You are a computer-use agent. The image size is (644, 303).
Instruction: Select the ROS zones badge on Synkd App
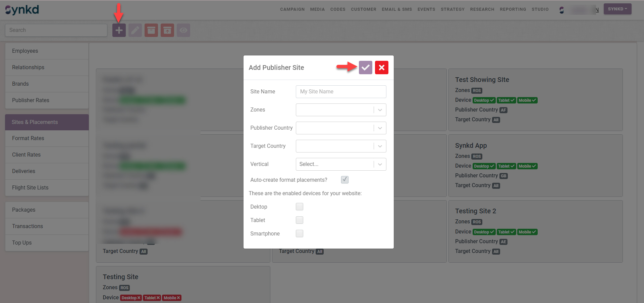coord(477,156)
